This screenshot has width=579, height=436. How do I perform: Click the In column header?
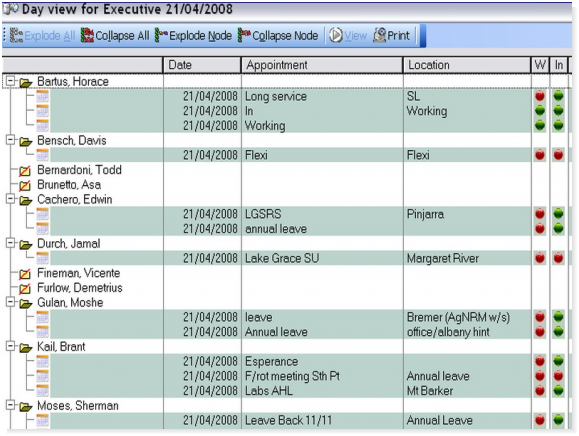[559, 65]
